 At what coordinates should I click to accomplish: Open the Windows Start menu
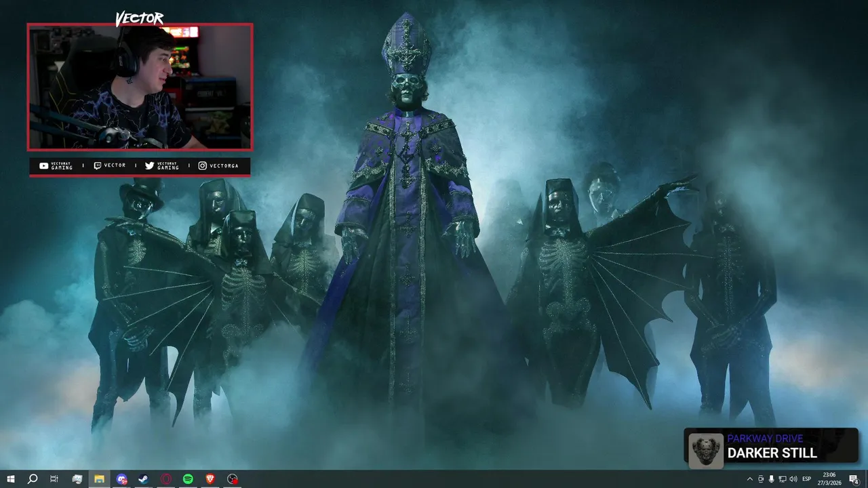11,479
